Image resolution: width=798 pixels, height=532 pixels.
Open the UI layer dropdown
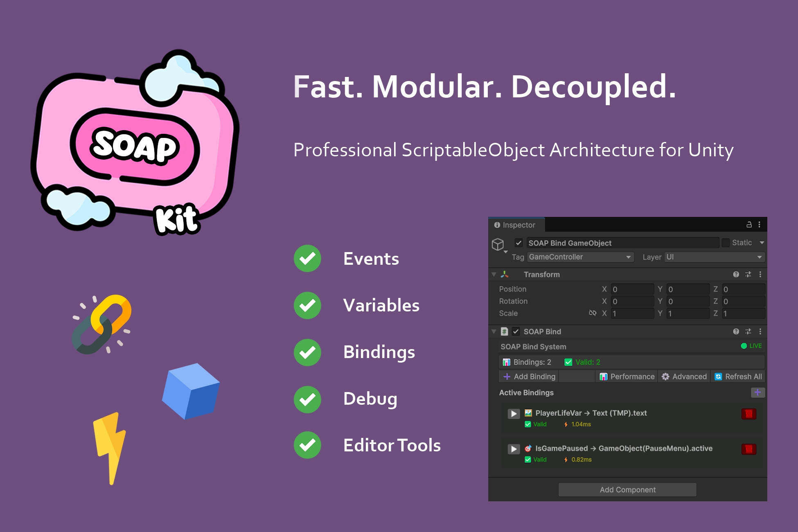tap(715, 257)
